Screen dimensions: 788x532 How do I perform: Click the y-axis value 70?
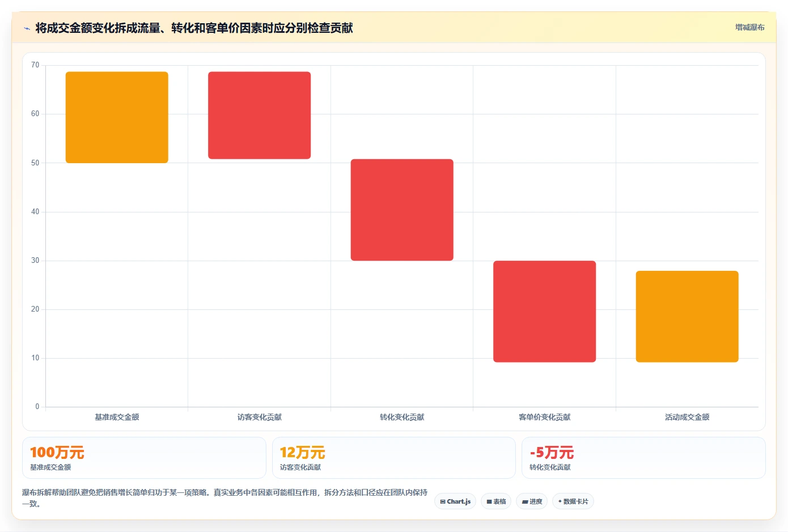[x=35, y=65]
